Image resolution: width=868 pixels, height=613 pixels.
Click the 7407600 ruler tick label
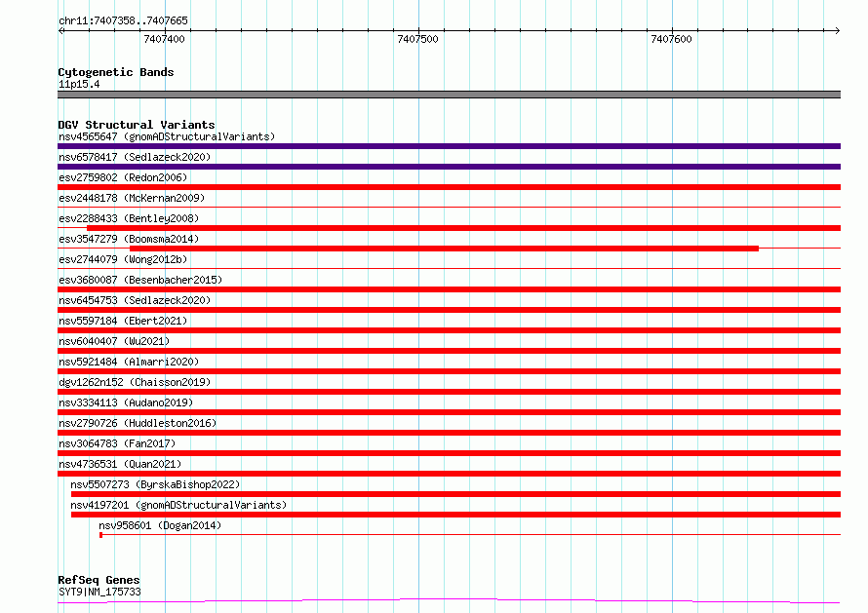(x=672, y=39)
